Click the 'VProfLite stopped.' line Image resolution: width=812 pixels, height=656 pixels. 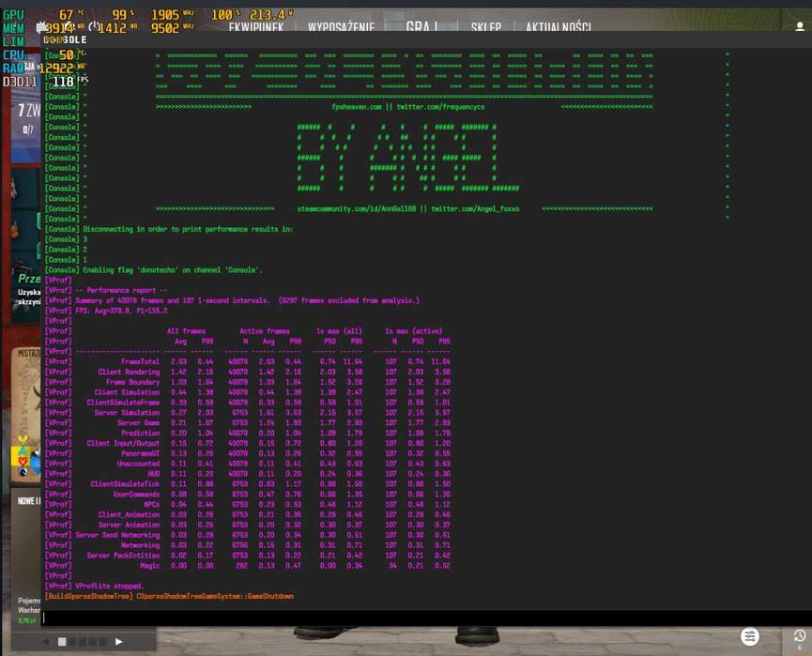point(109,587)
